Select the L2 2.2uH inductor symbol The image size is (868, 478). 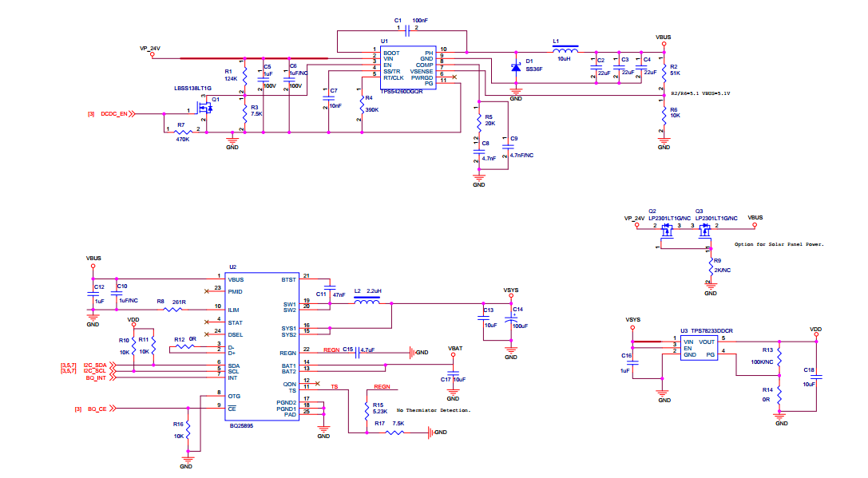click(367, 300)
